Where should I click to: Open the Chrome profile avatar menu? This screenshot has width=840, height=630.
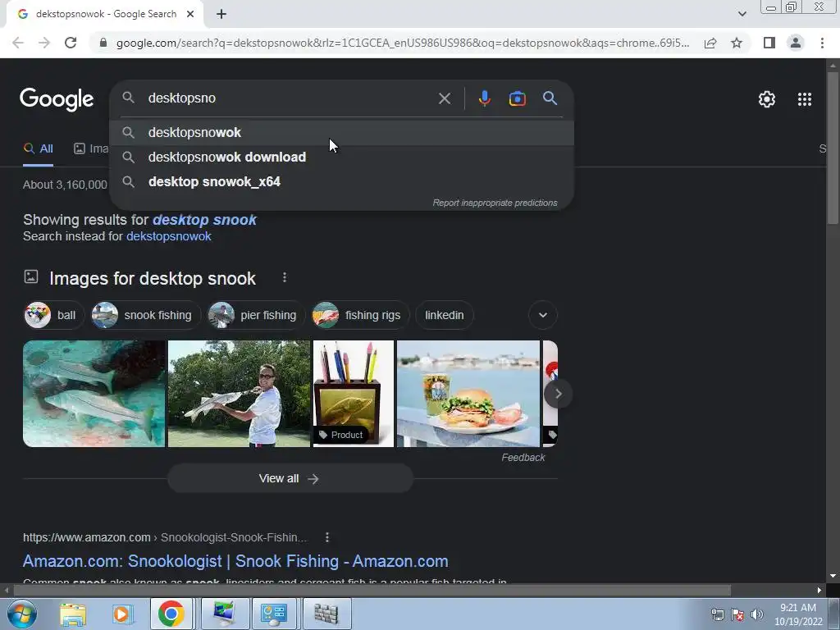click(796, 43)
